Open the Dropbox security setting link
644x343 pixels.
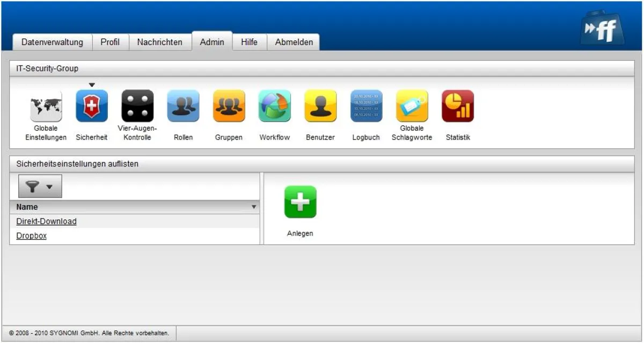[x=31, y=236]
